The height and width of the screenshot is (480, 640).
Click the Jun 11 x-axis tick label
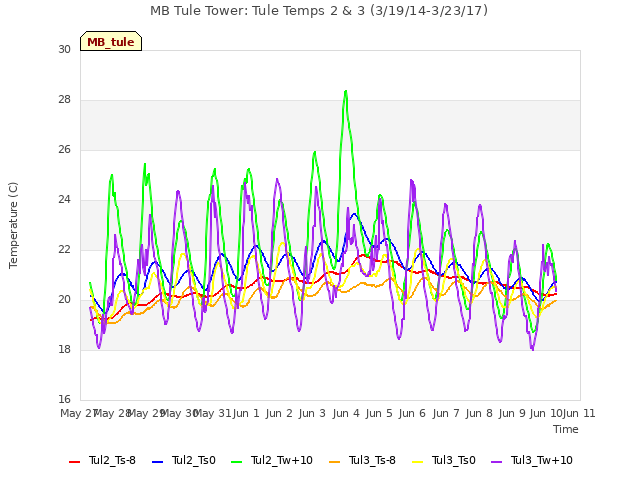(x=579, y=413)
